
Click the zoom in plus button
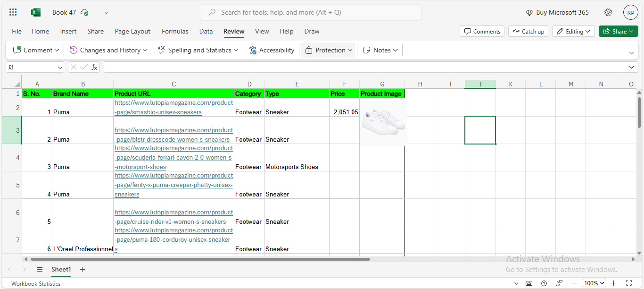pos(613,283)
